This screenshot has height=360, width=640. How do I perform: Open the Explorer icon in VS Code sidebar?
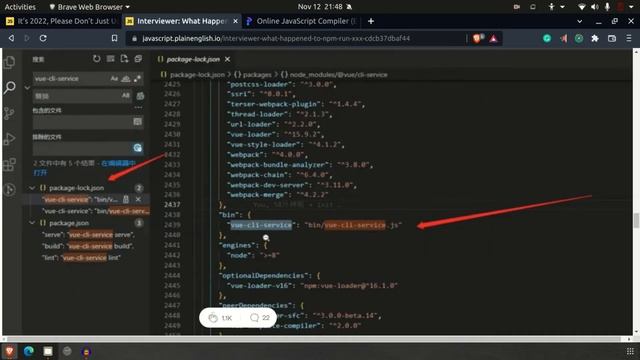tap(9, 62)
